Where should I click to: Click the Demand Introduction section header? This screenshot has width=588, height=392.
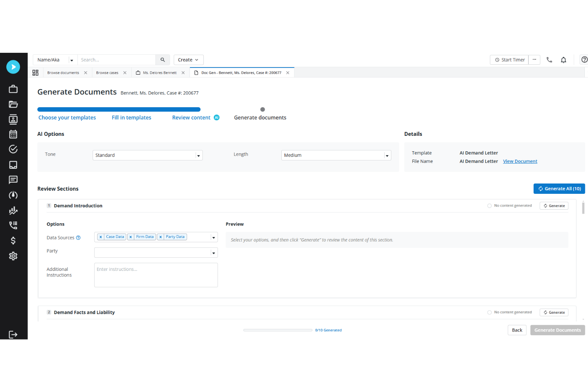tap(78, 206)
